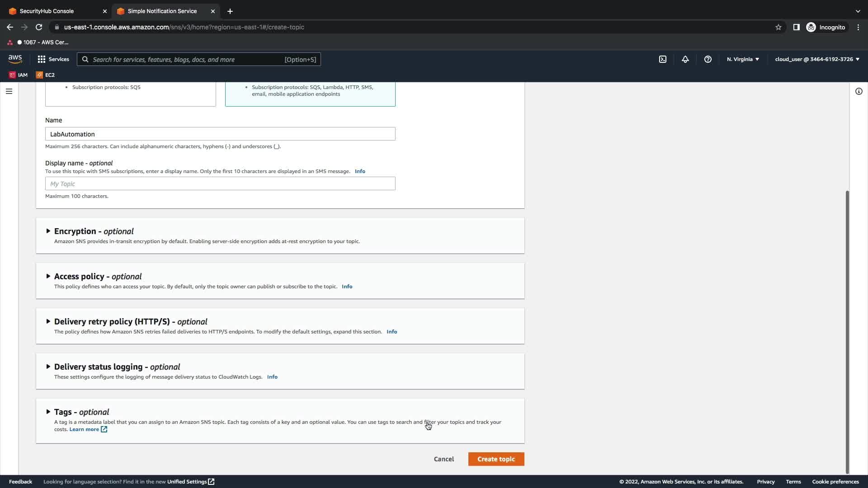Open AWS CloudShell icon

[x=662, y=59]
